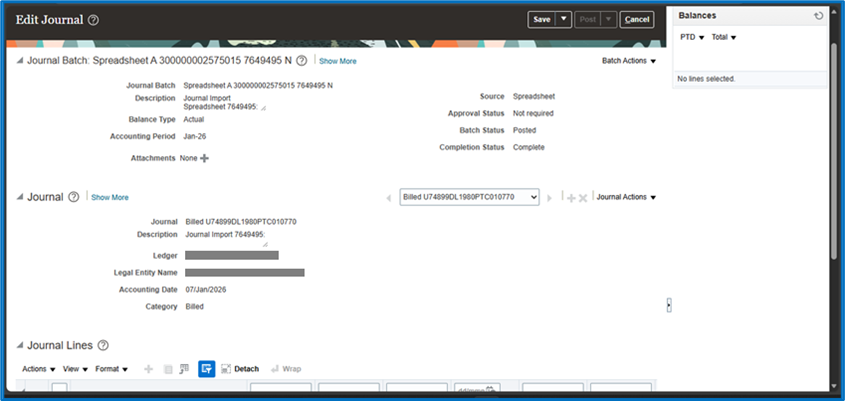Open the Billed U74899DL1980PTC010770 journal selector
This screenshot has width=845, height=401.
point(469,197)
